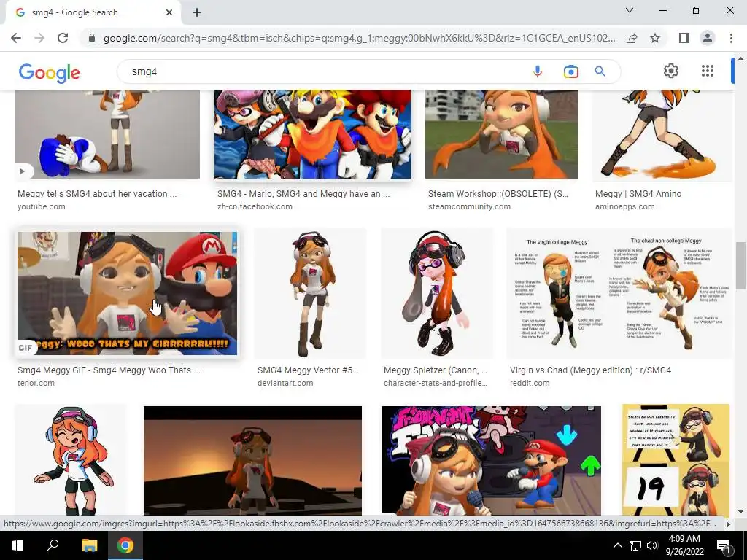
Task: Open the Meggy SMG4 Amino image
Action: [662, 135]
